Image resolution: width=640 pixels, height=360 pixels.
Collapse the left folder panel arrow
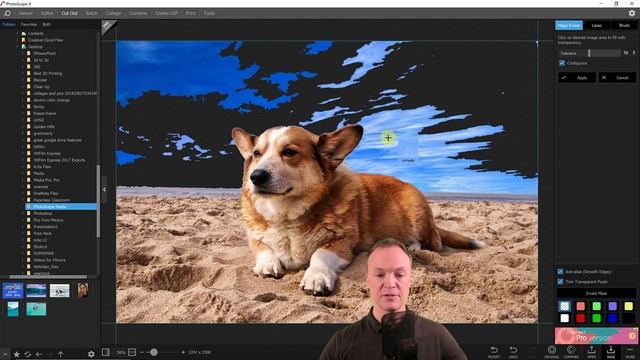[104, 189]
